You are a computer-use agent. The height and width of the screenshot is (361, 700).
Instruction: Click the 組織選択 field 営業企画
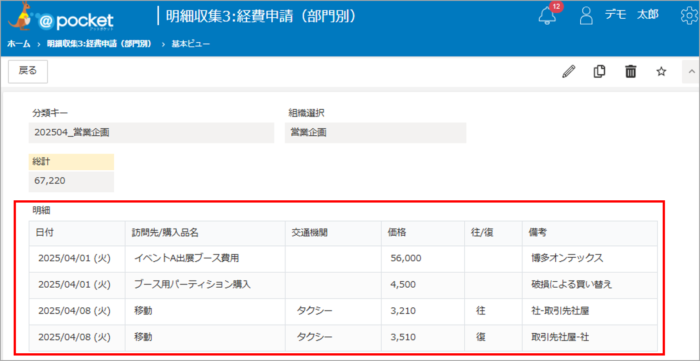tap(375, 133)
